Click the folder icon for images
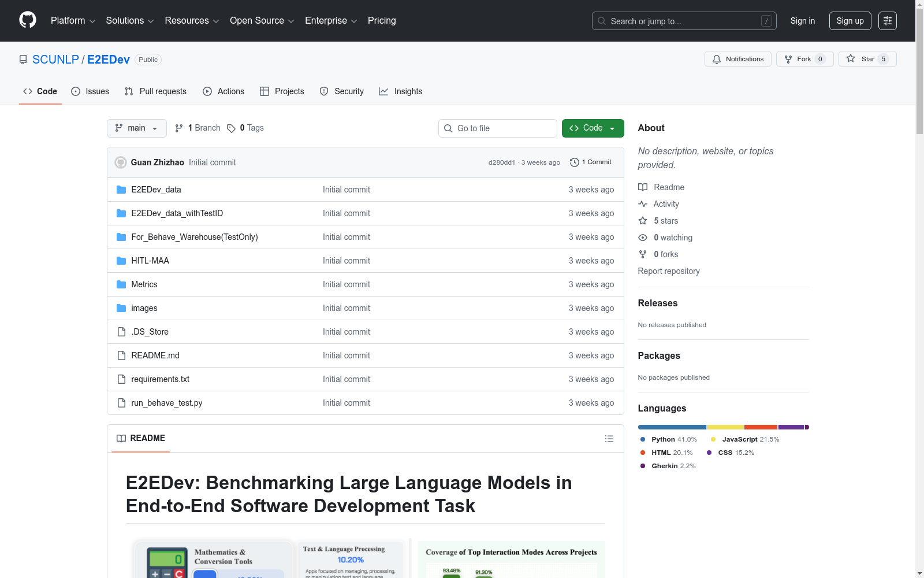The width and height of the screenshot is (924, 578). (121, 308)
